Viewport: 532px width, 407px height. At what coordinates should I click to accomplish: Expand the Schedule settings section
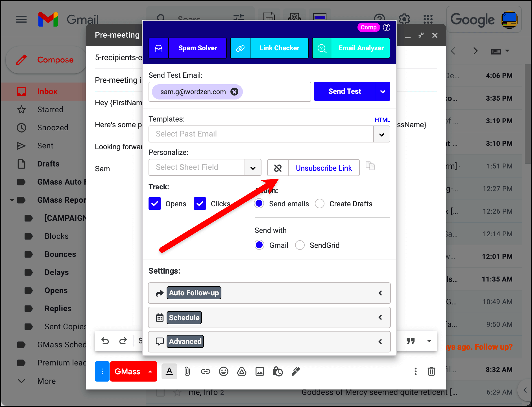(269, 317)
